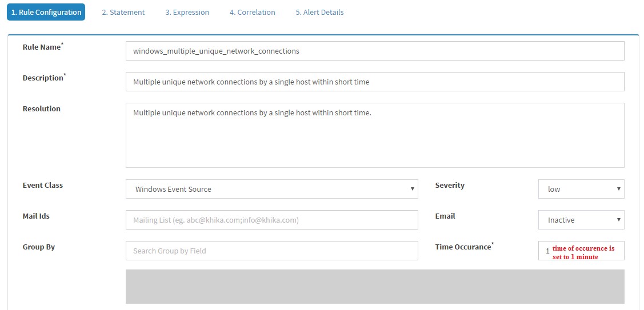Open the Alert Details tab
Image resolution: width=644 pixels, height=310 pixels.
[319, 13]
